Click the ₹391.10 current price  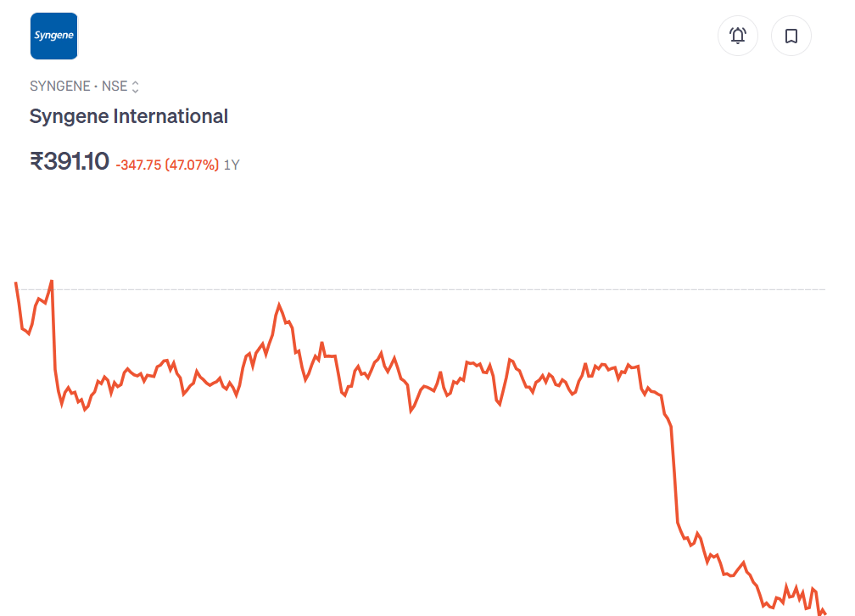[x=70, y=161]
